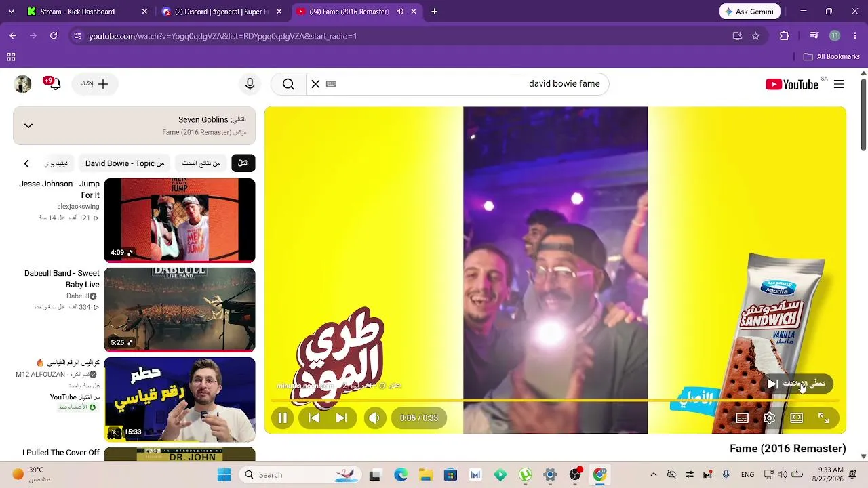Mute the player volume speaker icon

coord(374,418)
